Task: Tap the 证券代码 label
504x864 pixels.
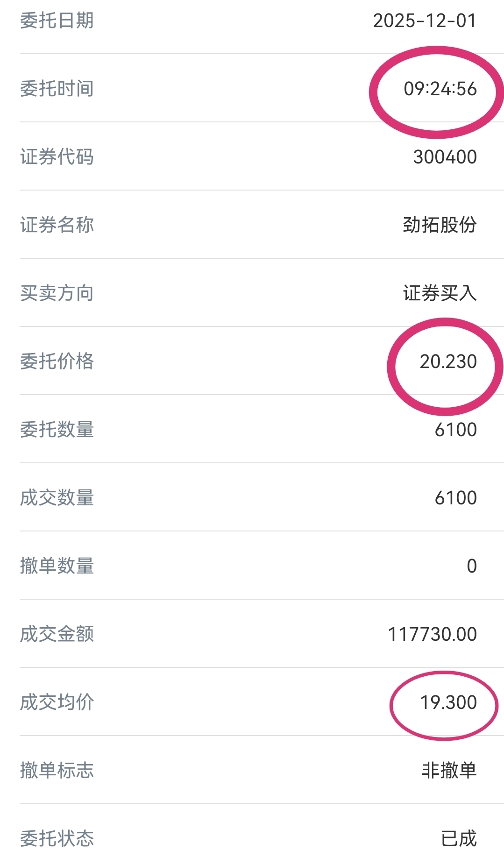Action: (x=57, y=157)
